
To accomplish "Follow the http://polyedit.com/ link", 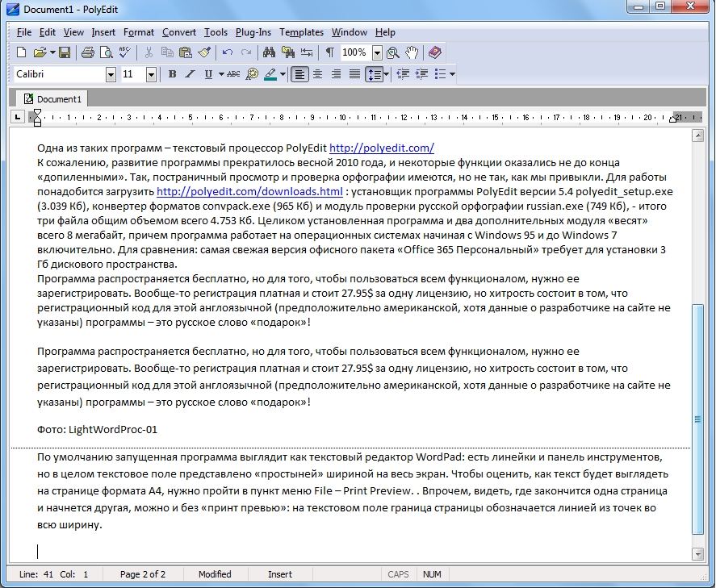I will point(382,148).
